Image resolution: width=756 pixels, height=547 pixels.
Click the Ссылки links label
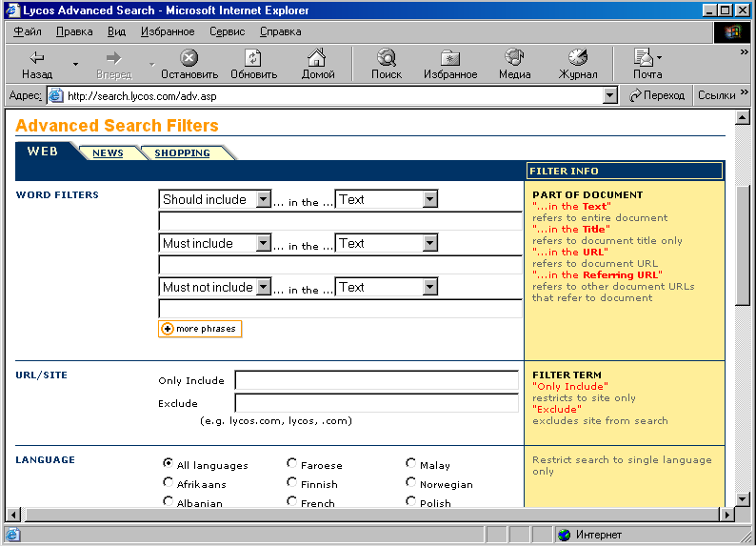click(x=716, y=95)
